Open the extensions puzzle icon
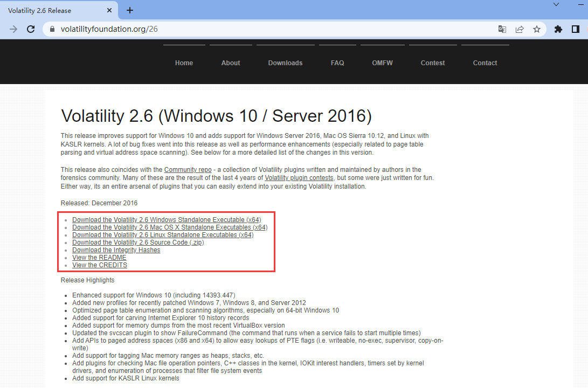Viewport: 588px width, 388px height. [x=558, y=29]
